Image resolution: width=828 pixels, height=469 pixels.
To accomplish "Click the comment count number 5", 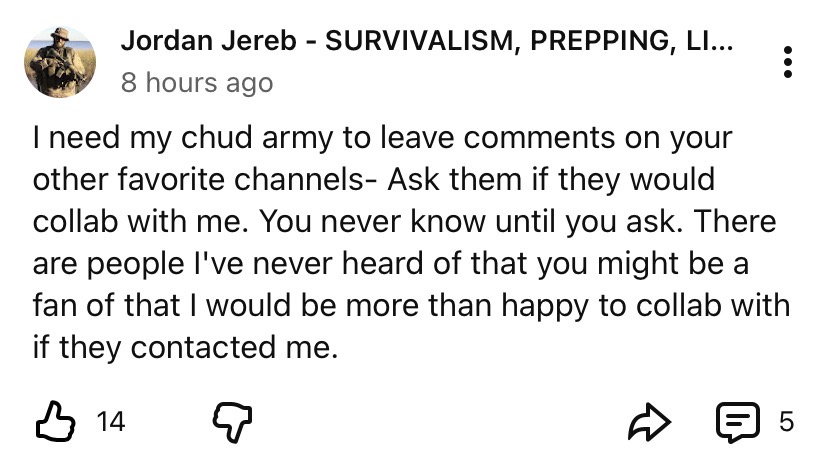I will tap(786, 422).
